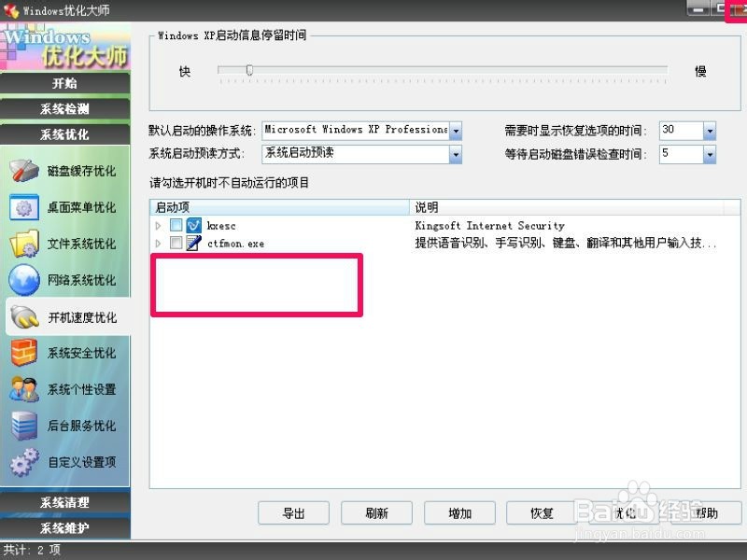Minimize the Windows优化大师 window
The image size is (747, 560).
coord(698,8)
